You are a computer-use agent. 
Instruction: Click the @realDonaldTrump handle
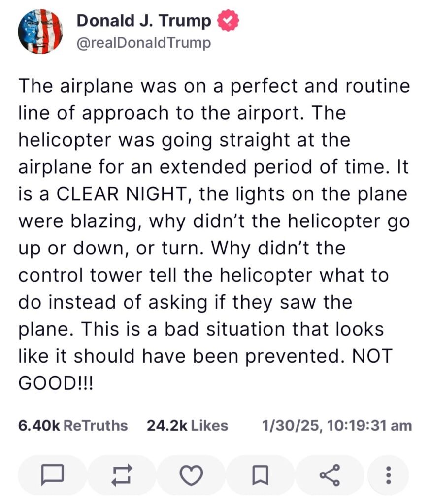pos(144,43)
